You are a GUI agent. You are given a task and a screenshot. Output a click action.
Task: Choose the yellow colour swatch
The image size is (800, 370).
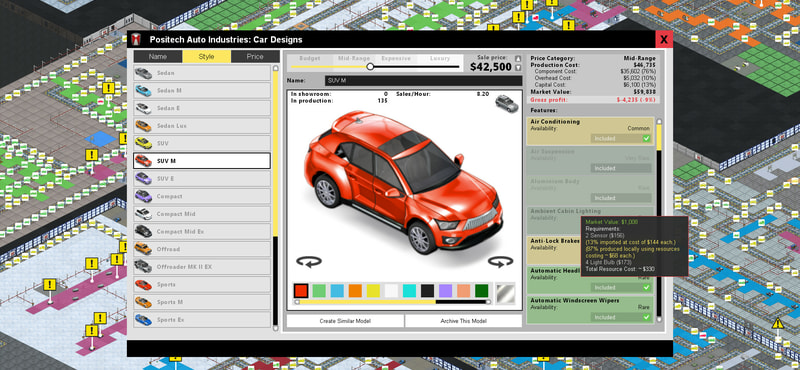[x=373, y=291]
